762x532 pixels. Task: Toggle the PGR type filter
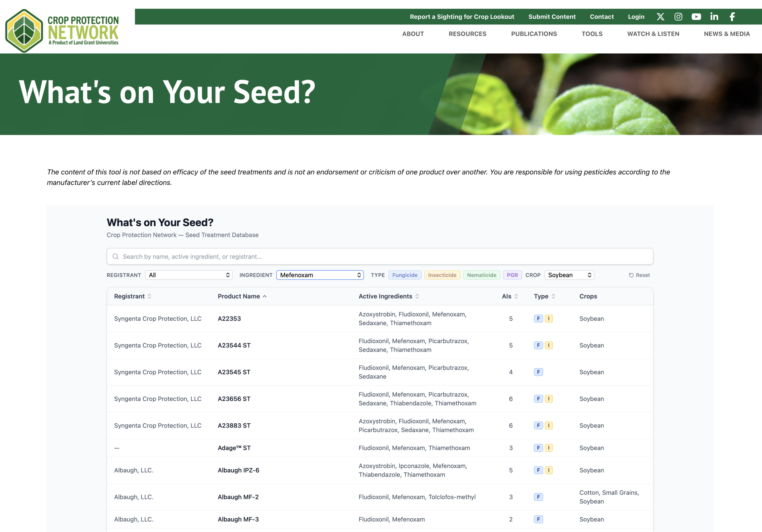point(512,275)
